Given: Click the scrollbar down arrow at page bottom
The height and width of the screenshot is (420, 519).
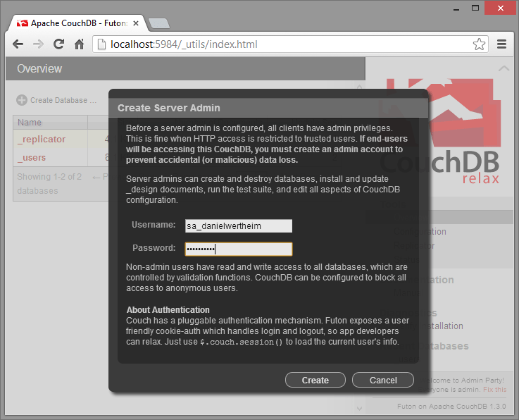Looking at the screenshot, I should point(359,409).
